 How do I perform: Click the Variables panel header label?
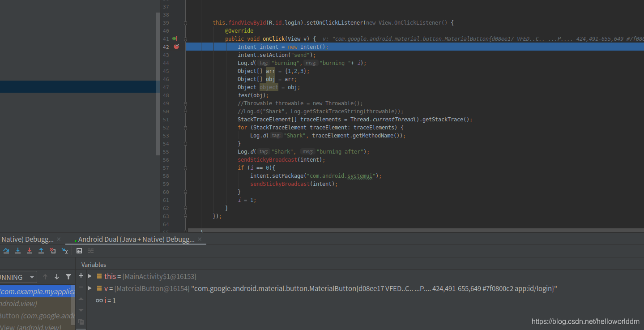coord(94,265)
